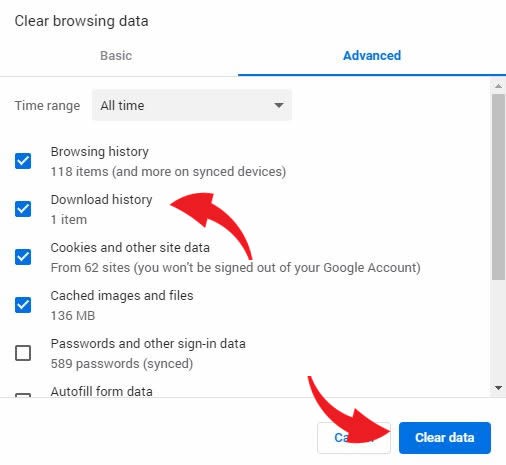The width and height of the screenshot is (506, 465).
Task: Click the Passwords and other sign-in data label
Action: point(148,344)
